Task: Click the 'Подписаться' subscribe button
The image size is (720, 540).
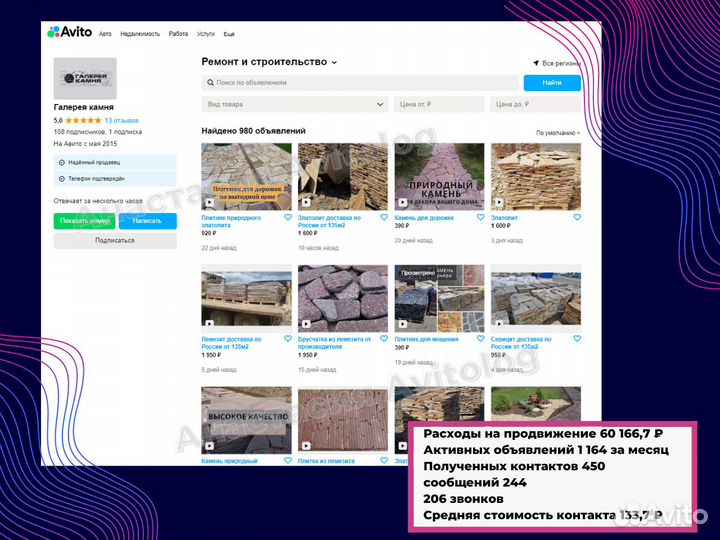Action: point(115,241)
